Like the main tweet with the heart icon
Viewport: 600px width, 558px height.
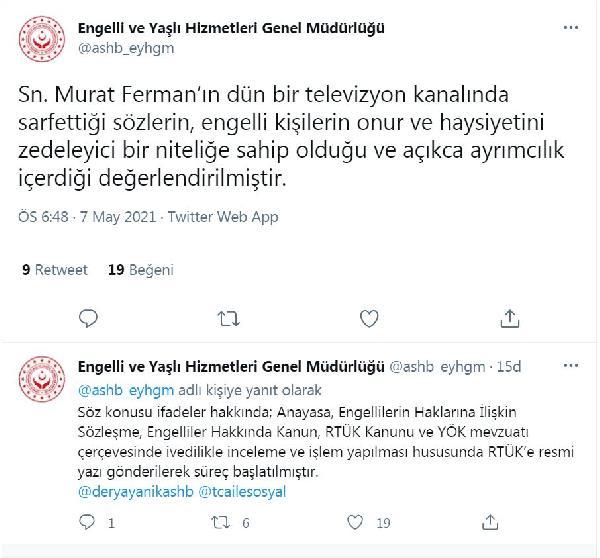369,318
